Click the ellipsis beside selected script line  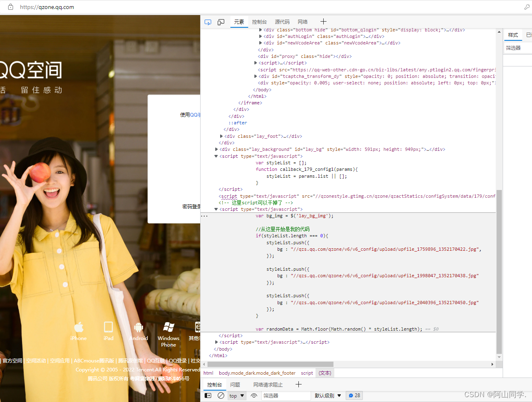click(205, 216)
